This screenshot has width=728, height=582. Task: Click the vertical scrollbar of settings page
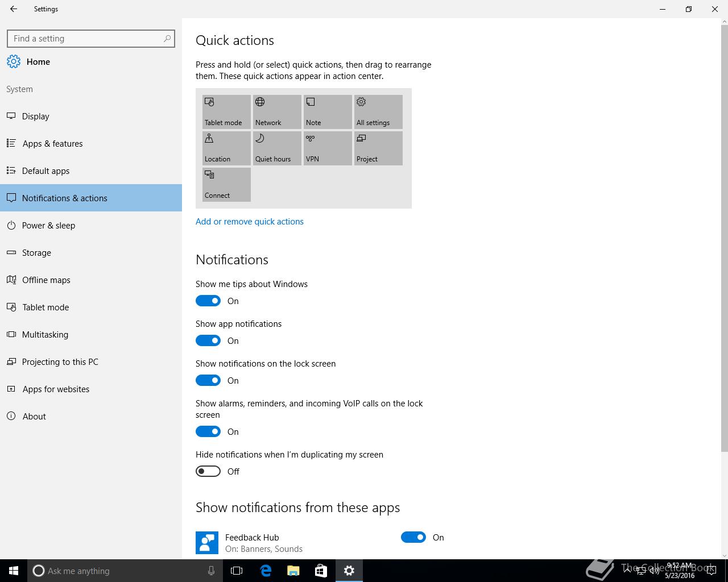point(724,239)
